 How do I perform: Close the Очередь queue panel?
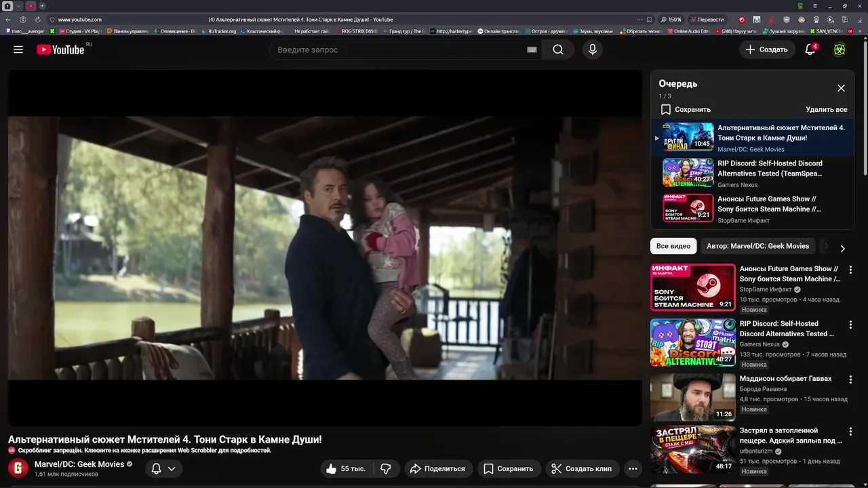(841, 88)
